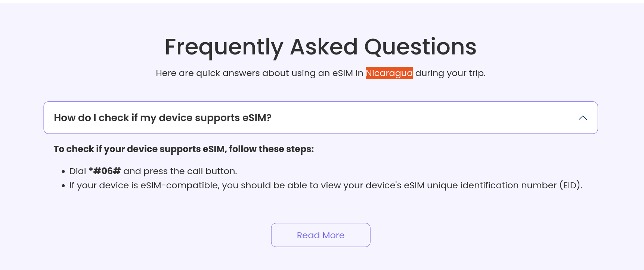Click the word "Questions" in the heading
Screen dimensions: 644x270
[x=420, y=47]
